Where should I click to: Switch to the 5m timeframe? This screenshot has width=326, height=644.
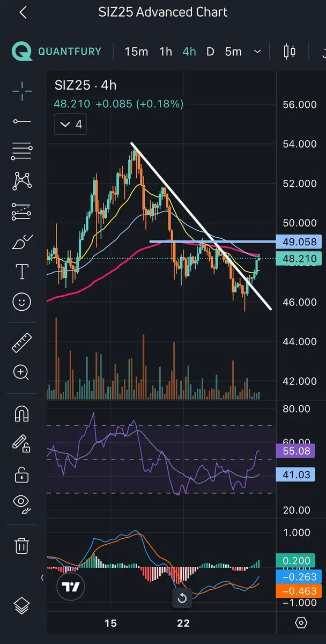pos(233,52)
